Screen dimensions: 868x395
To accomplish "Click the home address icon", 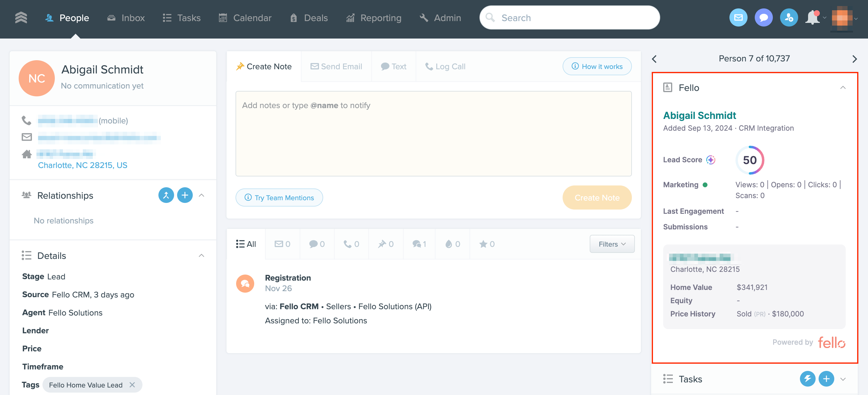I will point(27,154).
